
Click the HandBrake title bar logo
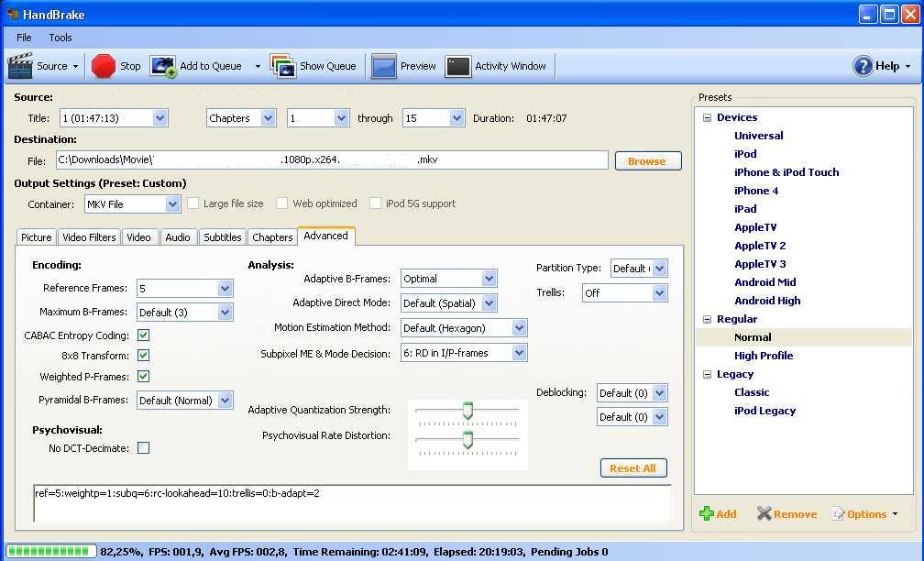pyautogui.click(x=13, y=14)
